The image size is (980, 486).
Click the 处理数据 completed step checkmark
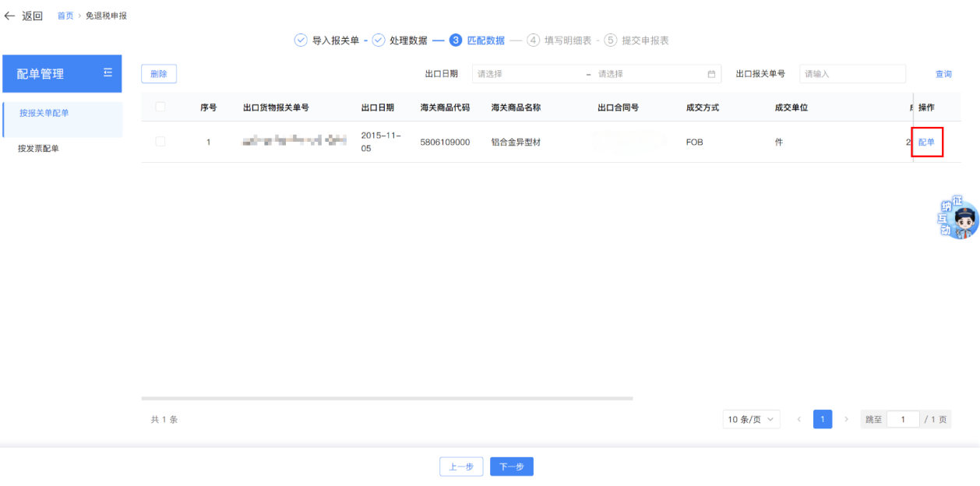coord(379,40)
